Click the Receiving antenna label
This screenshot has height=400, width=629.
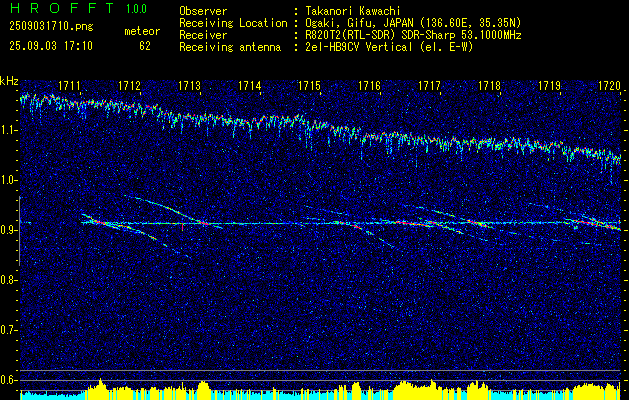(x=230, y=47)
